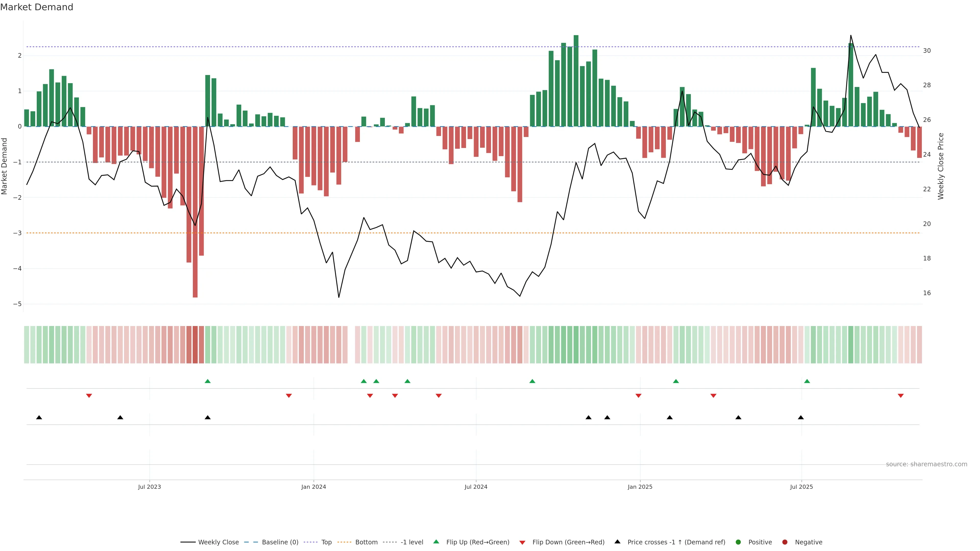The image size is (980, 551).
Task: Click the Positive green circle legend icon
Action: coord(738,542)
